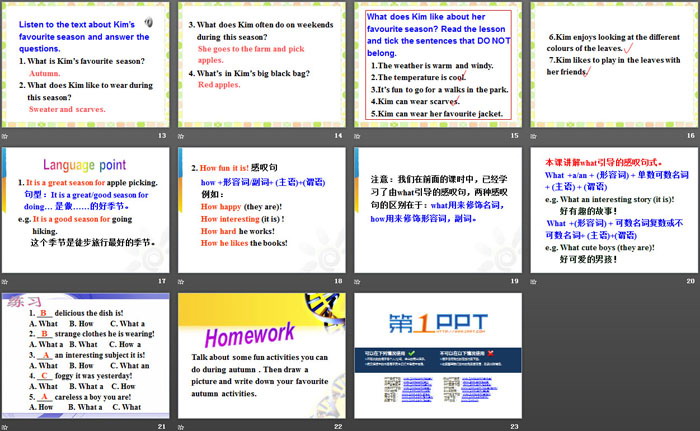This screenshot has height=431, width=700.
Task: Click slide number label 21
Action: coord(162,427)
